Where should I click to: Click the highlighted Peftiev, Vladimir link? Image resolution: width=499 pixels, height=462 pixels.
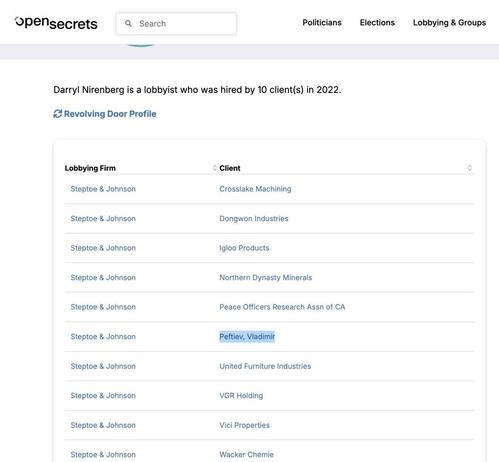point(247,337)
